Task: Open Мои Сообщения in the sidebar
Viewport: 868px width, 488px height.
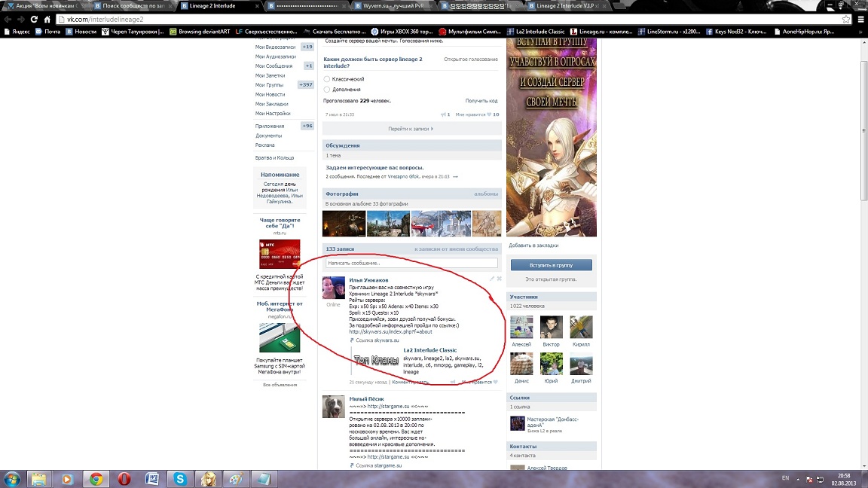Action: [274, 66]
